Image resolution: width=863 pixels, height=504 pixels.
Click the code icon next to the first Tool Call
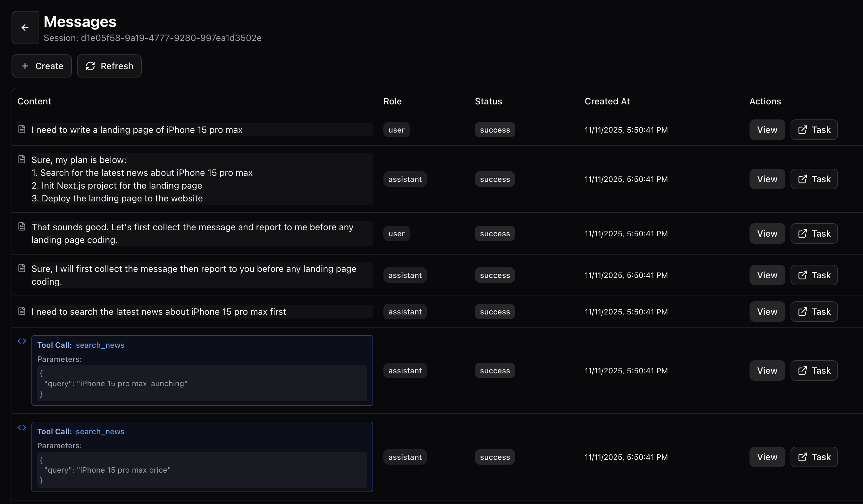pyautogui.click(x=21, y=341)
